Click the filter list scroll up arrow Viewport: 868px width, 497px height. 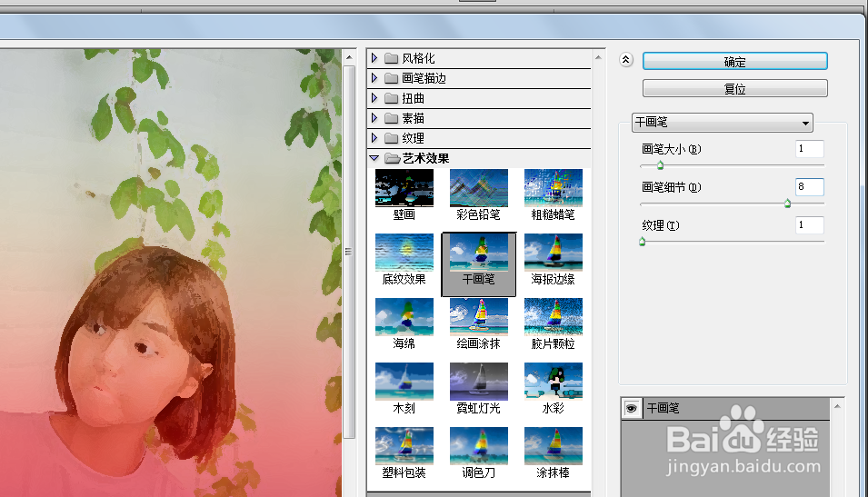point(598,57)
